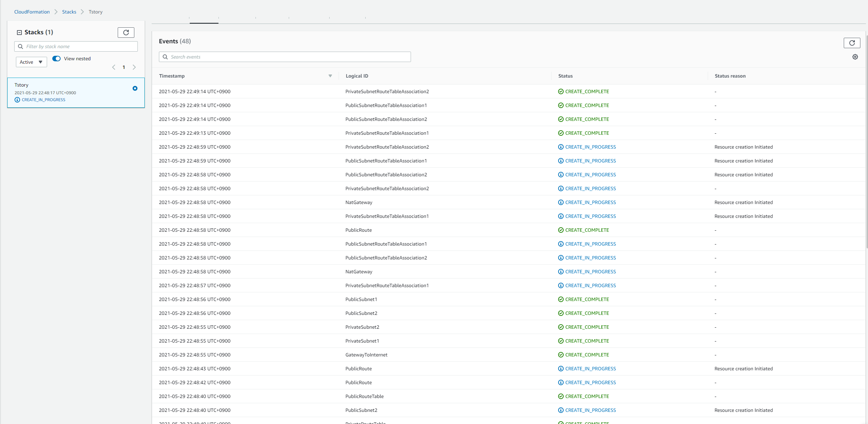Click the NatGateway in-progress info icon
868x424 pixels.
[561, 202]
